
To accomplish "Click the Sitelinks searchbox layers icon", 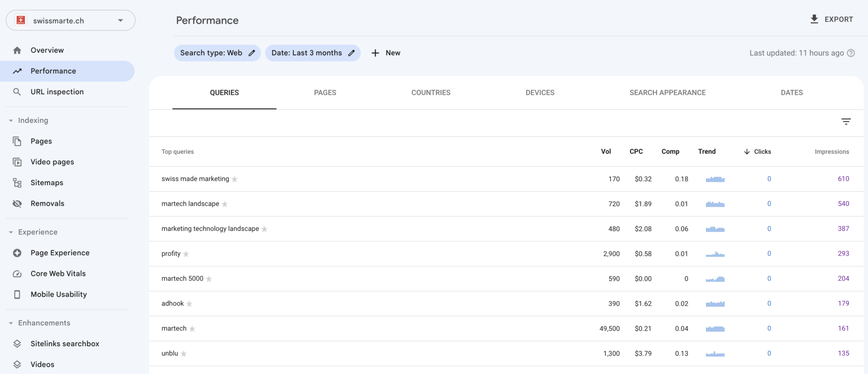I will [17, 344].
